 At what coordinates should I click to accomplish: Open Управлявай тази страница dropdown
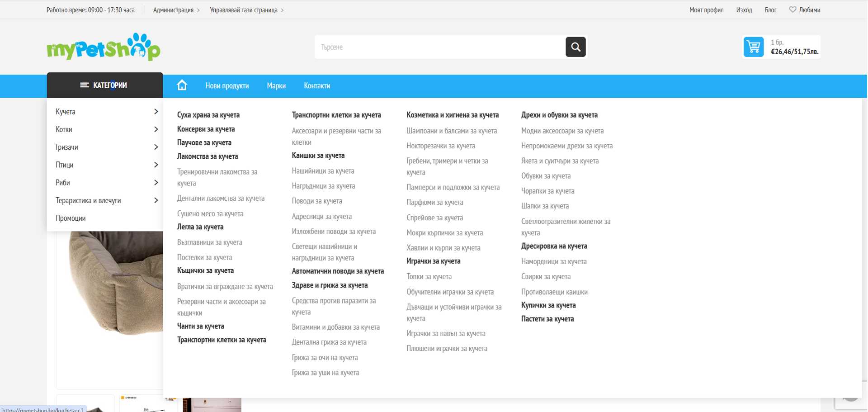(246, 10)
